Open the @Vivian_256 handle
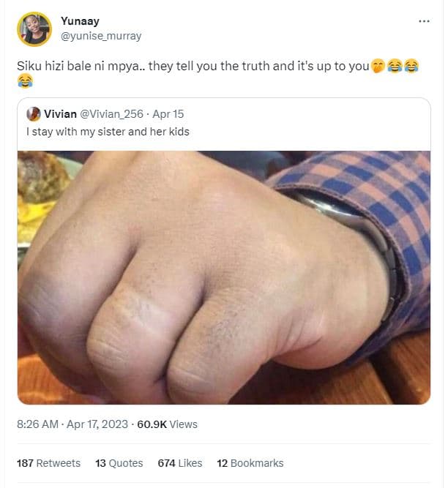This screenshot has width=448, height=488. pos(112,114)
